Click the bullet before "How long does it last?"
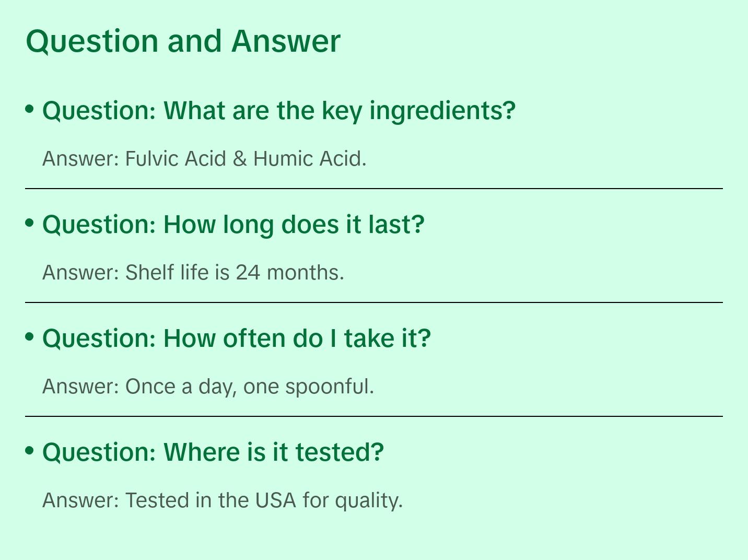748x560 pixels. [30, 223]
